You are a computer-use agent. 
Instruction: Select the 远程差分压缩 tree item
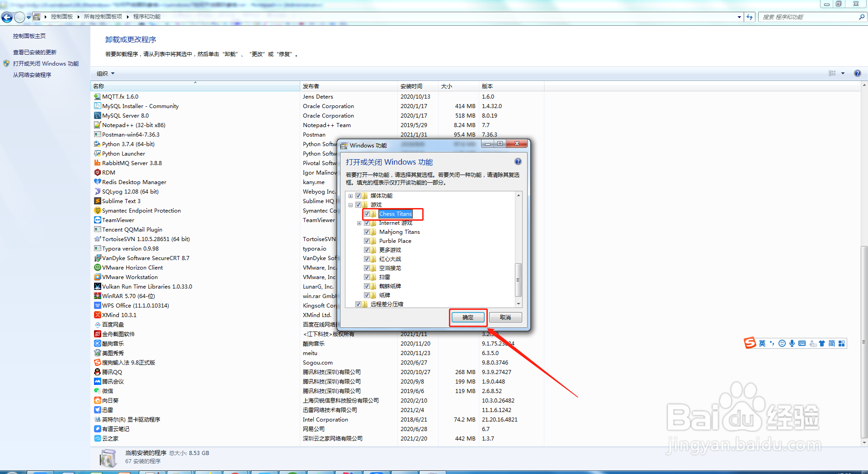387,304
